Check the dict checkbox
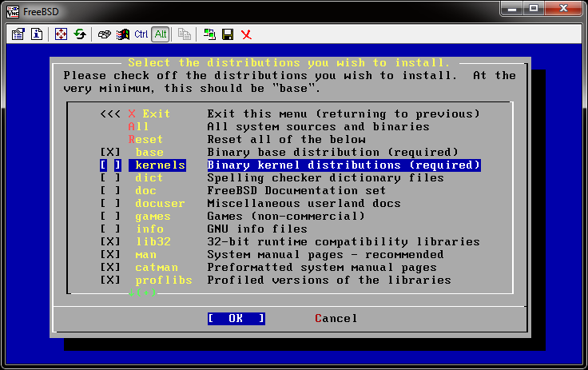This screenshot has width=588, height=370. click(110, 177)
